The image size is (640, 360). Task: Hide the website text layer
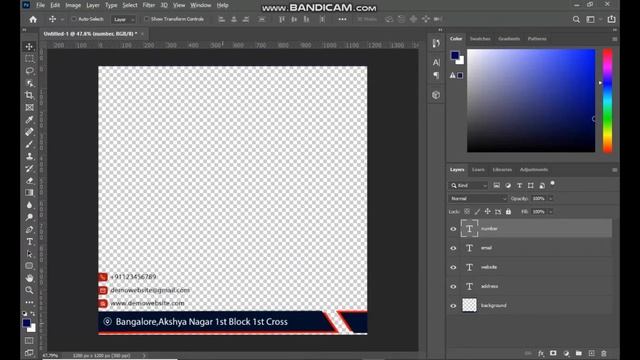[x=453, y=267]
